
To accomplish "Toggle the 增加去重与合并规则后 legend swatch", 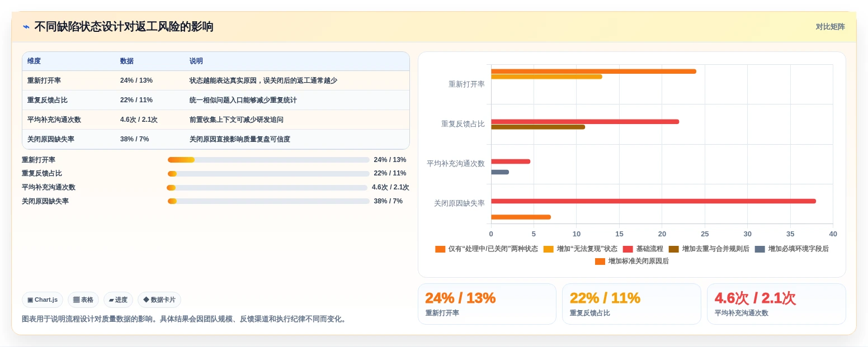I will [x=674, y=249].
